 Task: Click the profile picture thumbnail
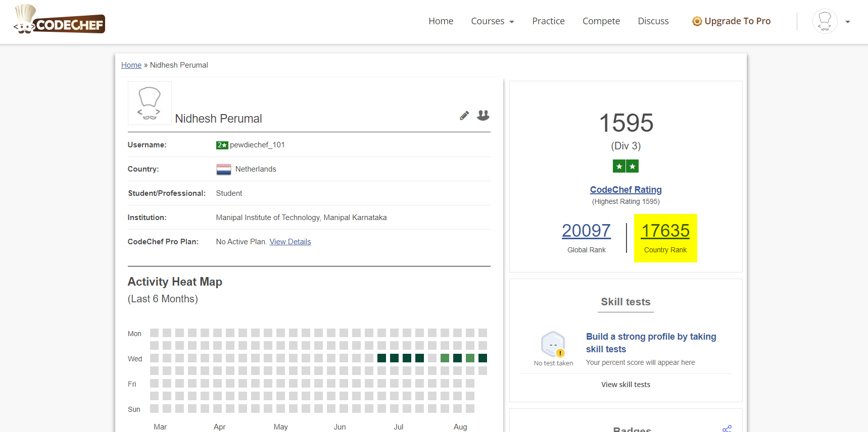(150, 103)
